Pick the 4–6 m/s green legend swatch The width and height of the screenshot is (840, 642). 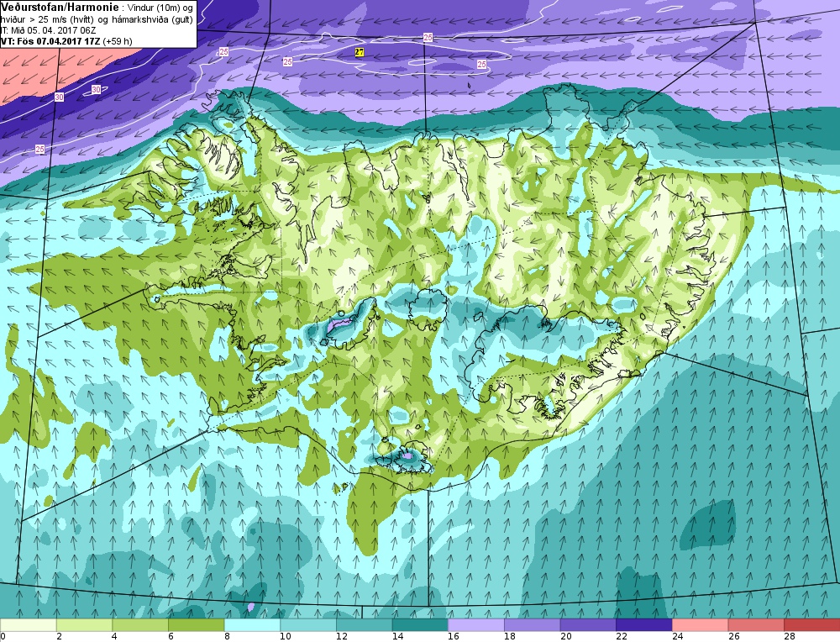tap(140, 625)
